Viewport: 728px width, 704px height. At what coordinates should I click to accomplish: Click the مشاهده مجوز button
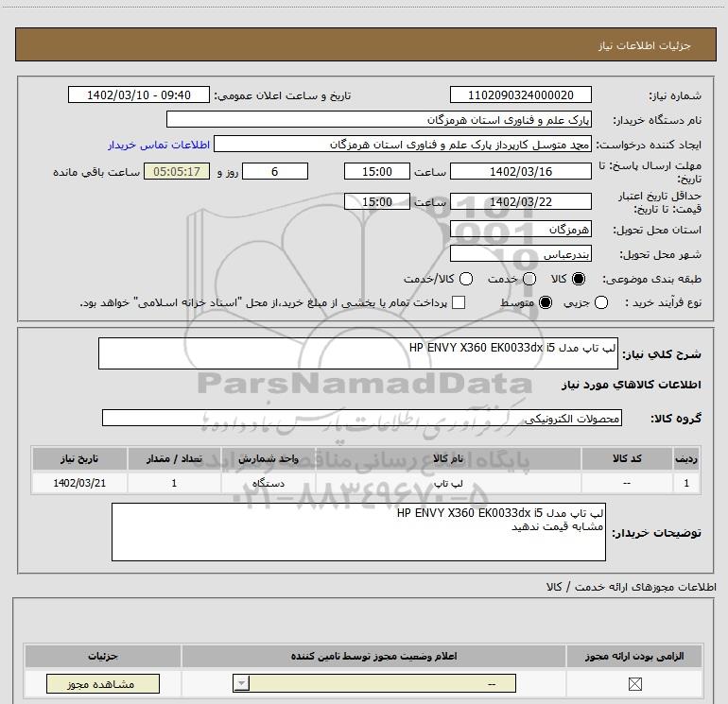[103, 683]
